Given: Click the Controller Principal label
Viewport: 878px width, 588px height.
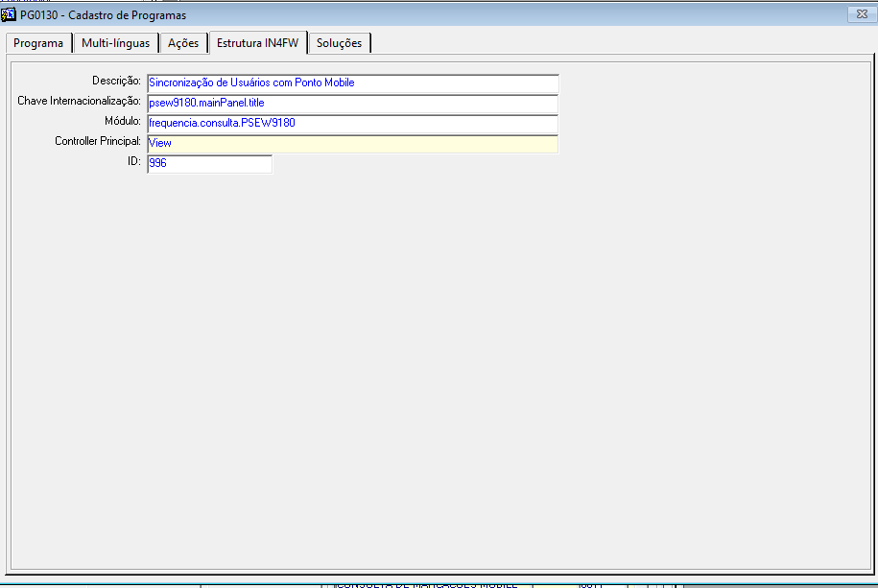Looking at the screenshot, I should [98, 141].
